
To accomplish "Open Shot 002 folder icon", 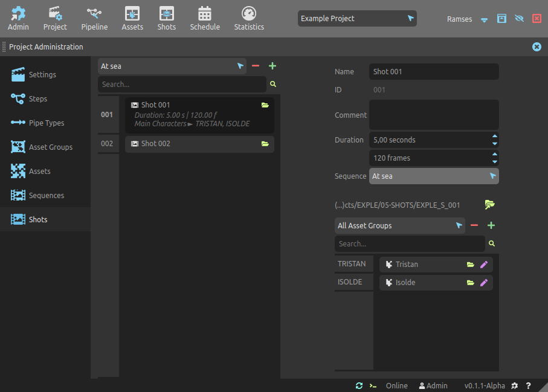I will point(265,144).
